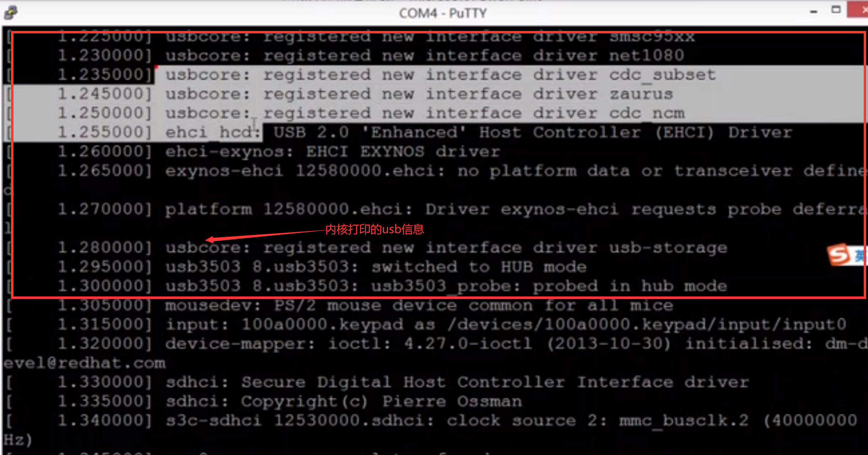Screen dimensions: 868x455
Task: Click the usb-storage driver line
Action: [x=668, y=248]
